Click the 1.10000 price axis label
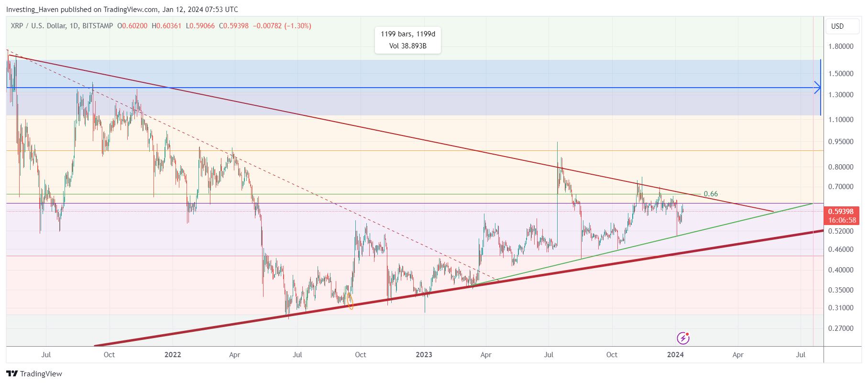The width and height of the screenshot is (868, 384). pyautogui.click(x=841, y=120)
